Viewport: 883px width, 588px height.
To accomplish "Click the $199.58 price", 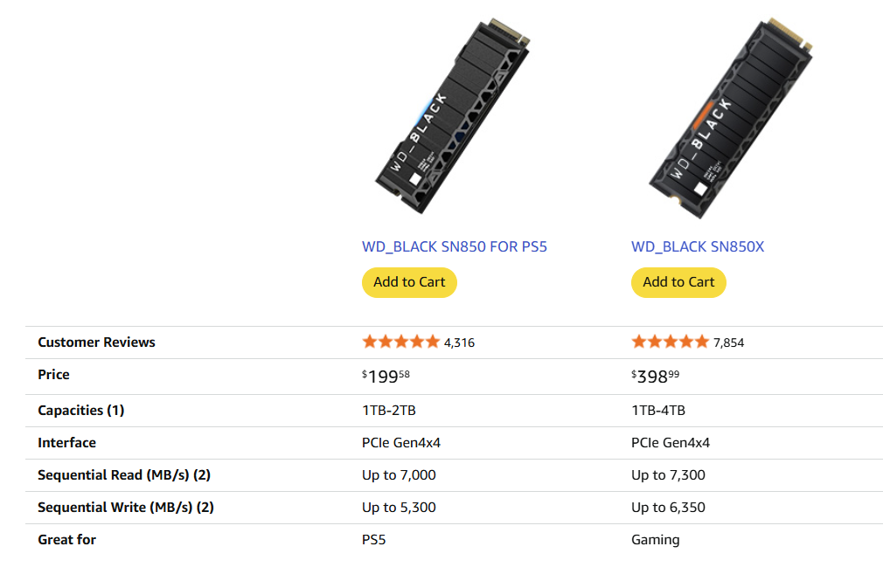I will click(x=386, y=377).
